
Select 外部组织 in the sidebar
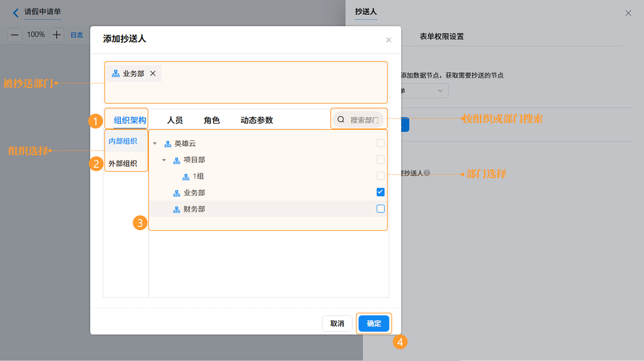126,163
